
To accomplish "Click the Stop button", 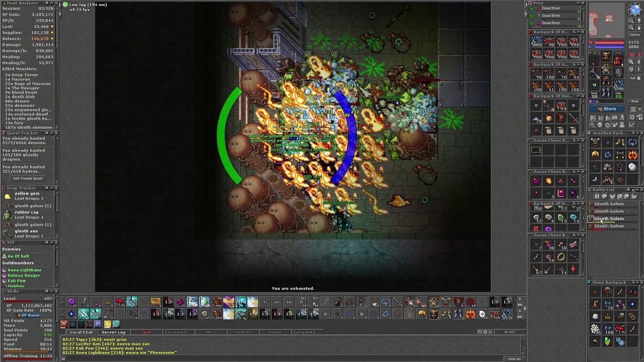I will click(635, 101).
